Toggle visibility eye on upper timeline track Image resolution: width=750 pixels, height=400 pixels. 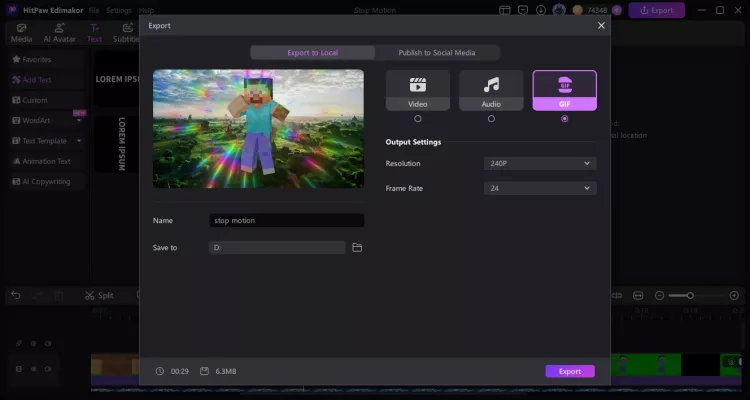pos(33,344)
